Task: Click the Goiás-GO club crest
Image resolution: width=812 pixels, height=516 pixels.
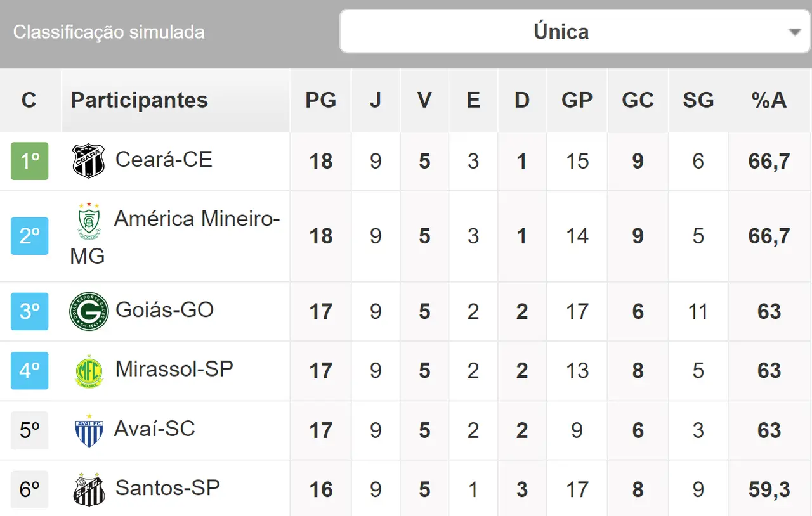Action: click(89, 311)
